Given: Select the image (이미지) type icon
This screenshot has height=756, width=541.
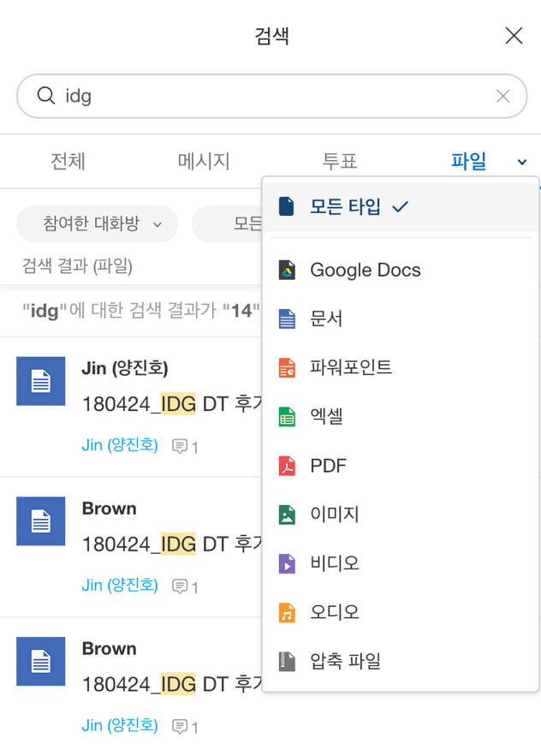Looking at the screenshot, I should tap(287, 515).
